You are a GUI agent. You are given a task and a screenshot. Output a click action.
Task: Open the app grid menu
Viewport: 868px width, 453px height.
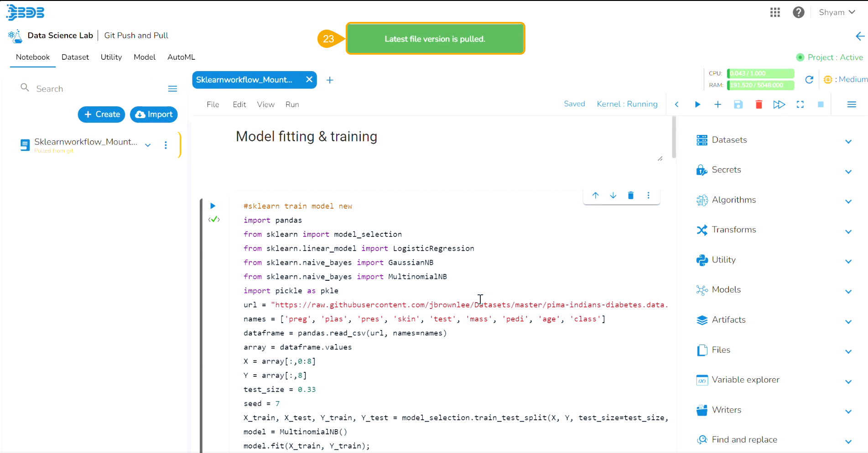point(775,12)
